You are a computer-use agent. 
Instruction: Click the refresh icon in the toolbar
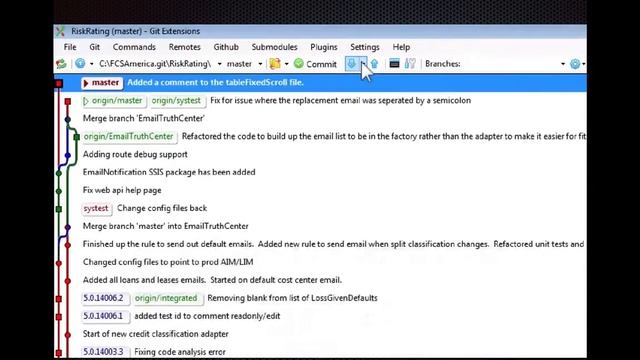coord(61,64)
